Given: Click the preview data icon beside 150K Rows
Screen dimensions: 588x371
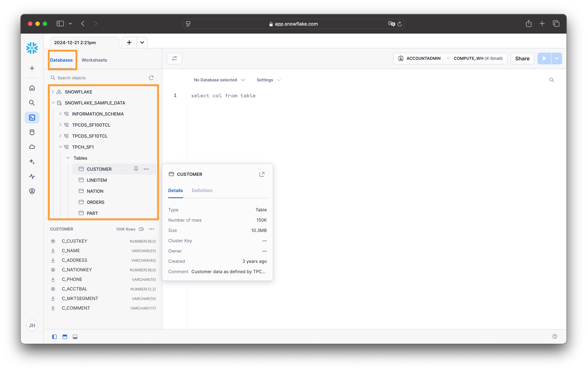Looking at the screenshot, I should pos(141,229).
